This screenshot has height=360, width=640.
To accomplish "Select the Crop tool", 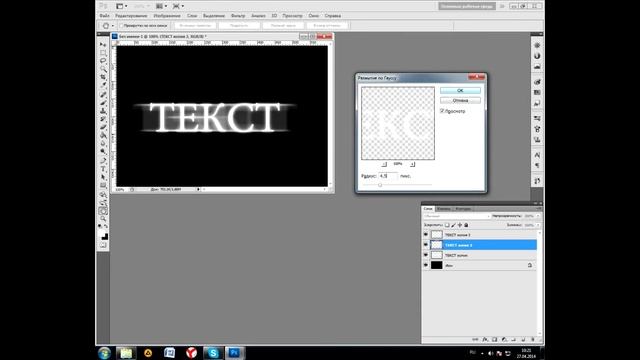I will coord(103,77).
